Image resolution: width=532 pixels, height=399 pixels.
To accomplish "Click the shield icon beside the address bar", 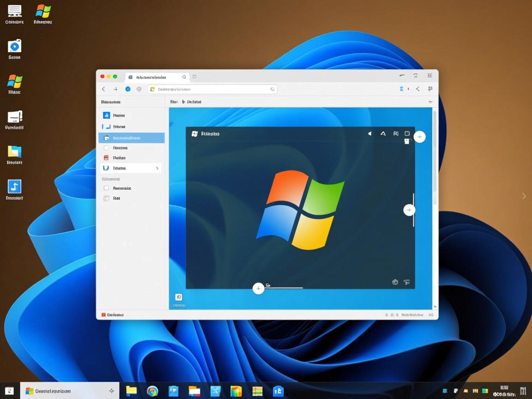I will [139, 89].
